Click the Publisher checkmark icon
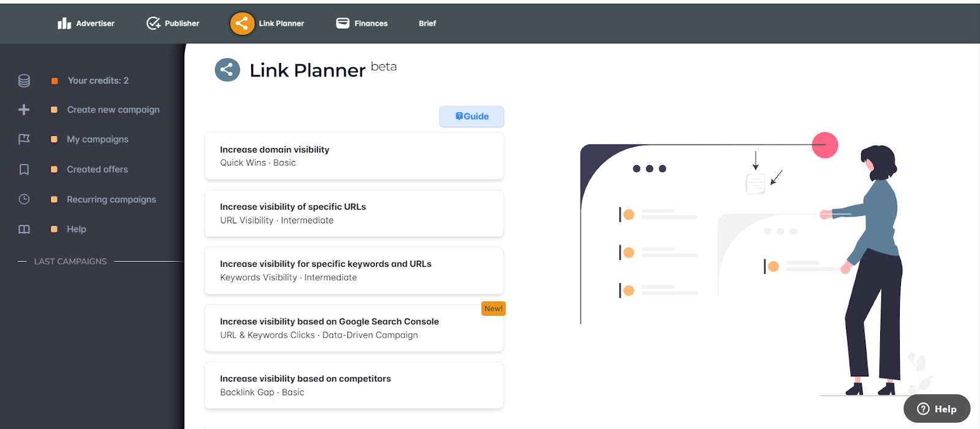 pyautogui.click(x=153, y=23)
